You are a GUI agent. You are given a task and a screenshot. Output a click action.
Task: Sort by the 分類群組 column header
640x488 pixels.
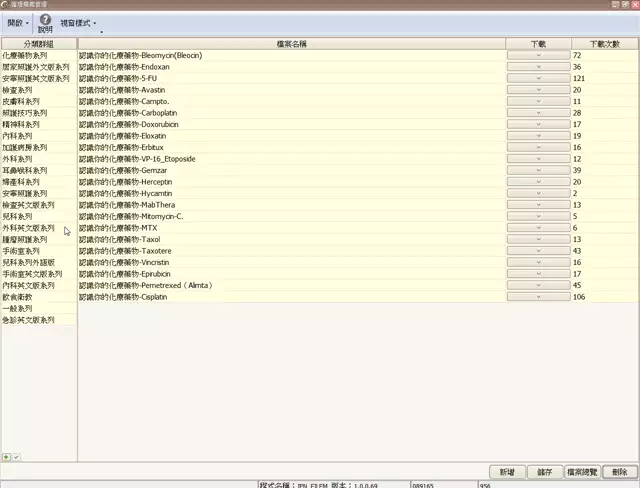click(39, 44)
